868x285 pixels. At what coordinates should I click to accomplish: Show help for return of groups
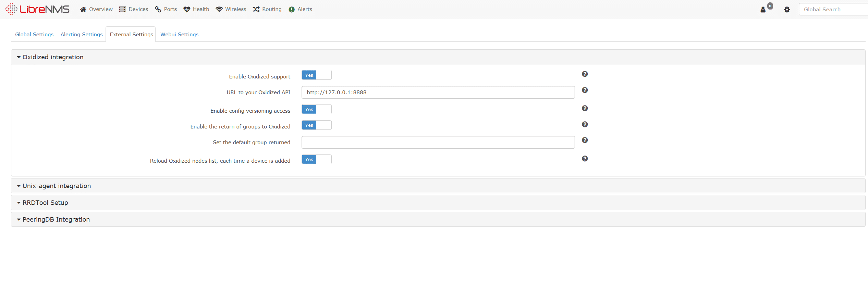pyautogui.click(x=585, y=124)
